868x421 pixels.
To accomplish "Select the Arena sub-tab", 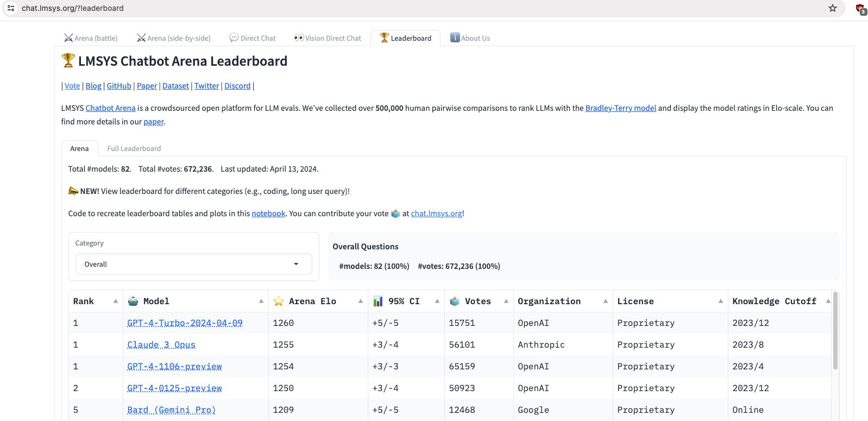I will click(79, 148).
